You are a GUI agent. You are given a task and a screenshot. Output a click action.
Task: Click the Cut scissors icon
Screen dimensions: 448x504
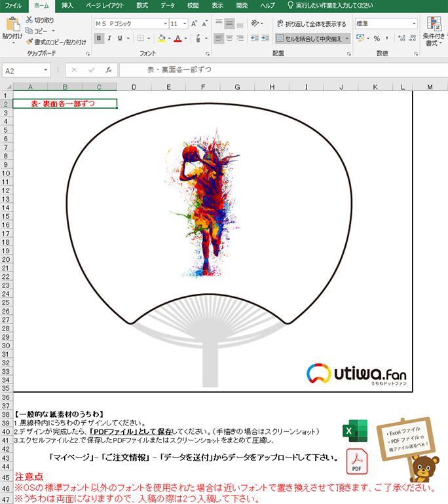pyautogui.click(x=29, y=20)
